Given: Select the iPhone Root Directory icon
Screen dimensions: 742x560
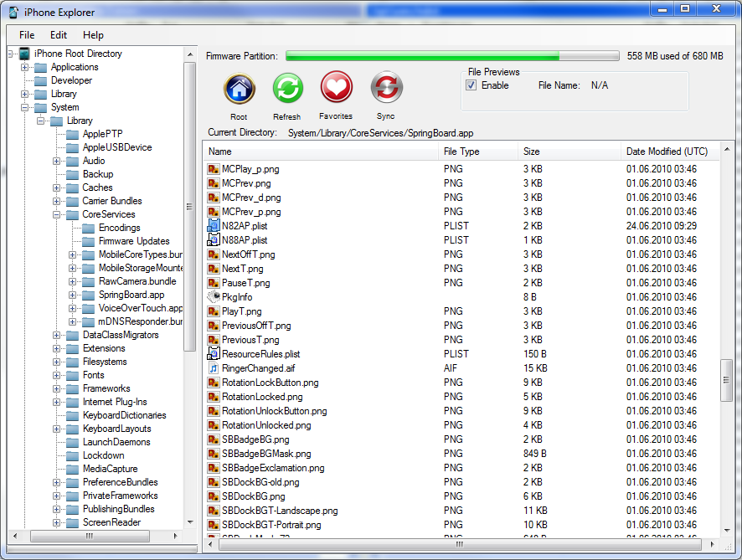Looking at the screenshot, I should 24,54.
